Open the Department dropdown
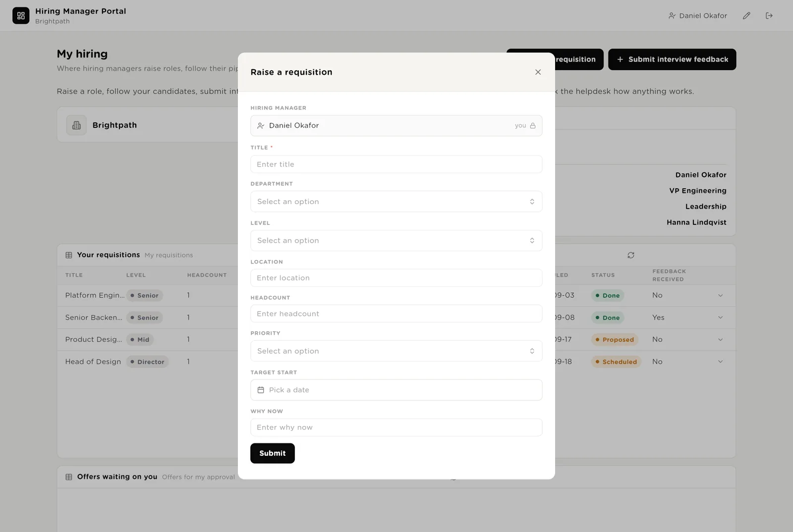The height and width of the screenshot is (532, 793). point(396,202)
